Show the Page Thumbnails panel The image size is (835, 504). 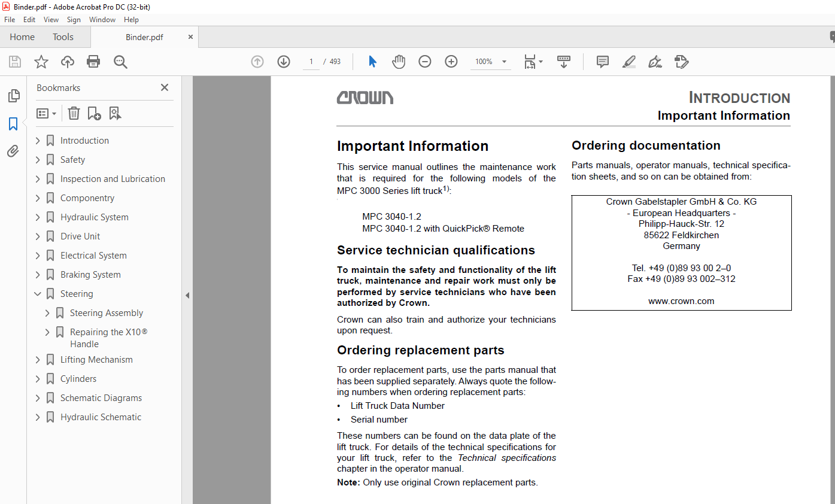pyautogui.click(x=13, y=96)
